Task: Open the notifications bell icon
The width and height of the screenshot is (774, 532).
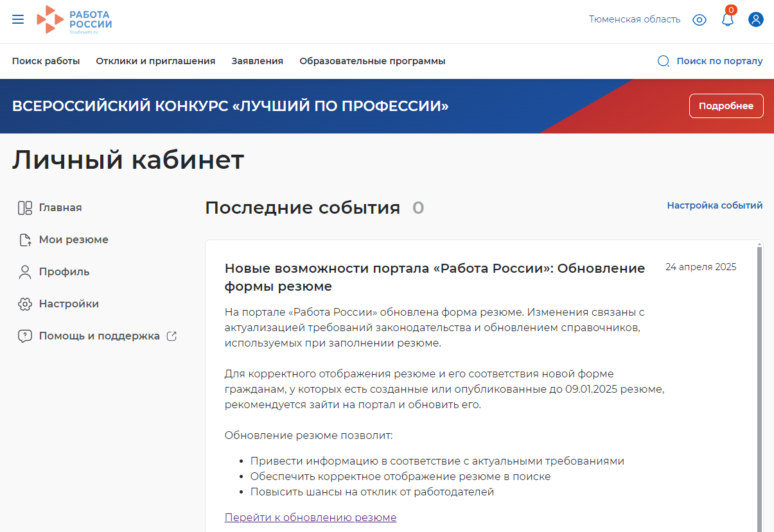Action: pos(728,20)
